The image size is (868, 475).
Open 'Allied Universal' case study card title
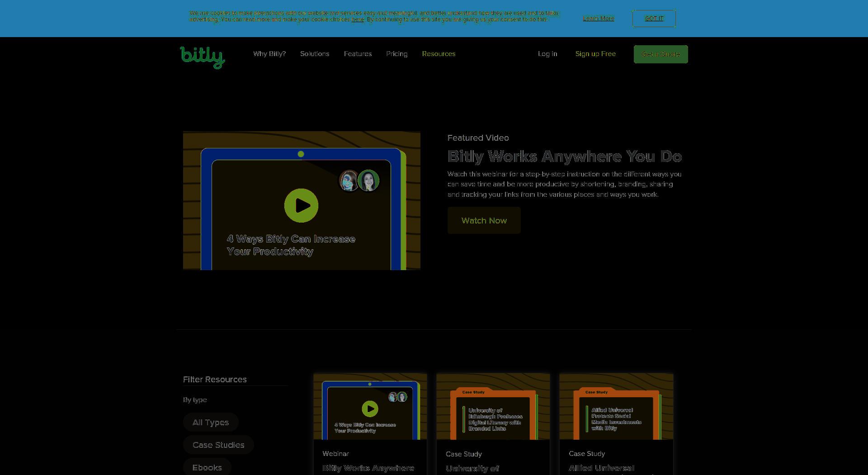[601, 468]
